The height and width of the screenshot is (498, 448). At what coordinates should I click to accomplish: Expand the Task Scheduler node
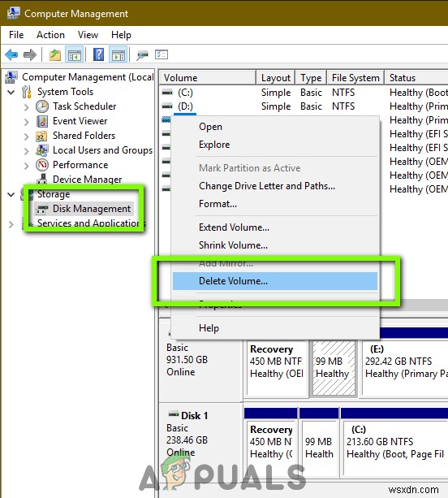point(26,107)
